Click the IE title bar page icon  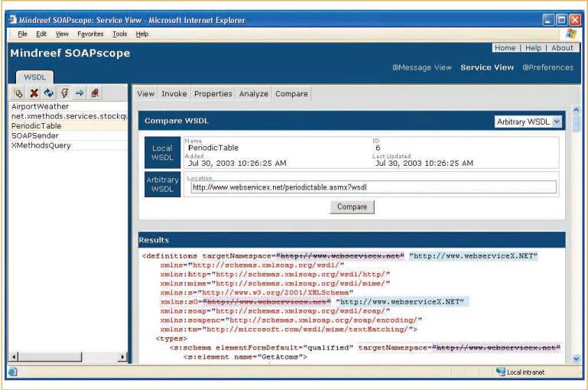pyautogui.click(x=13, y=20)
